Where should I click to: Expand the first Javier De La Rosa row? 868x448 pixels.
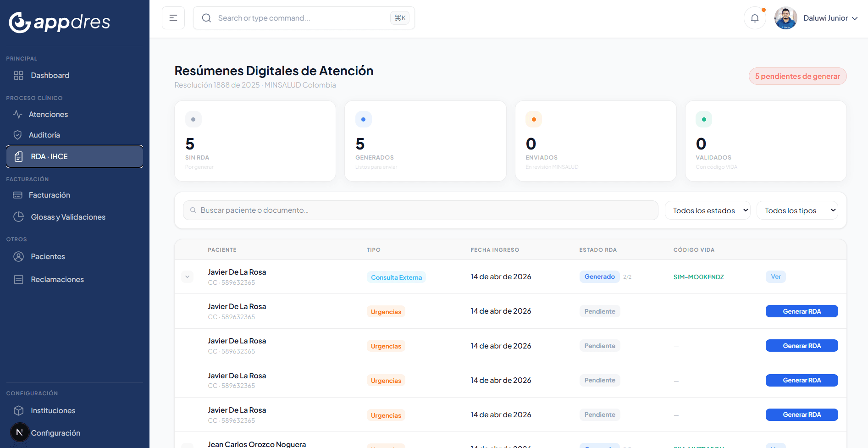187,277
